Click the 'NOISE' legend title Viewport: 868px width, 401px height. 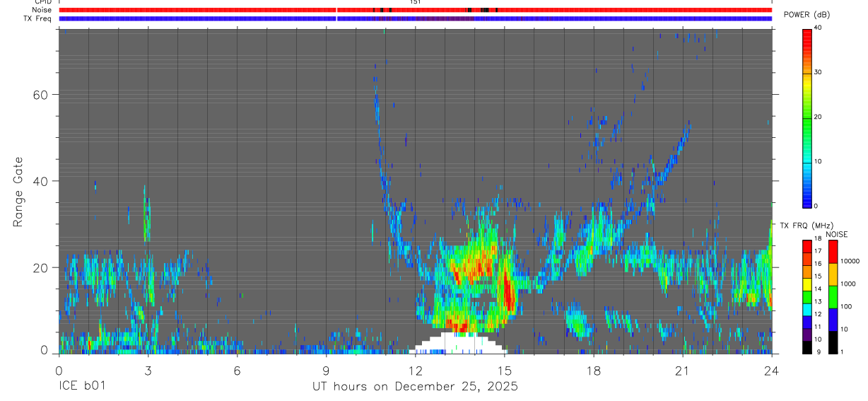point(837,234)
